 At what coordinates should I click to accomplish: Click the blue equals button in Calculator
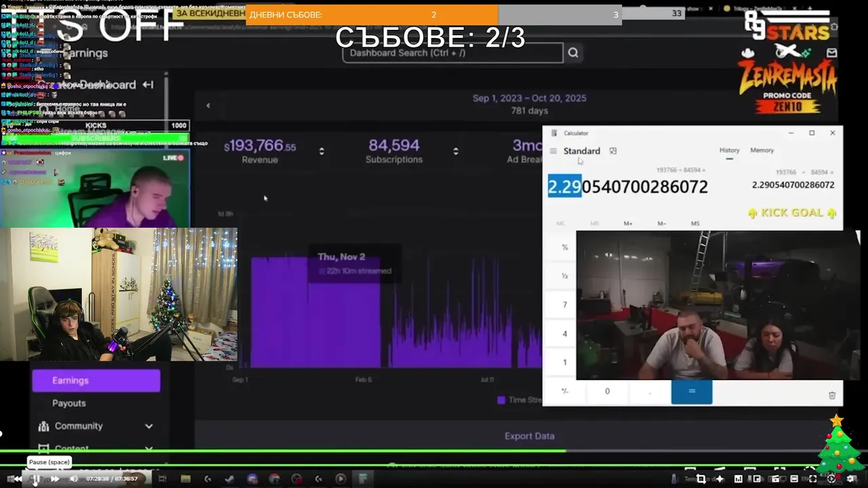692,391
